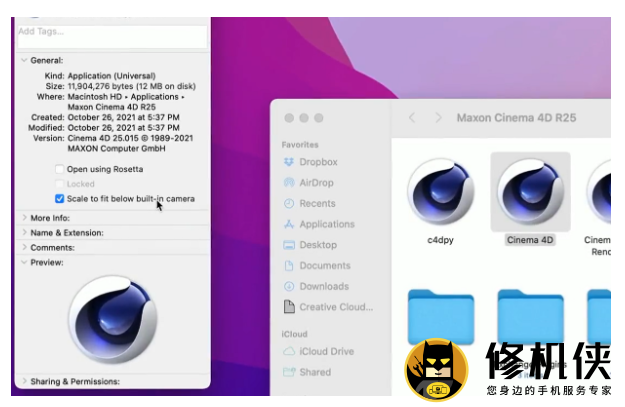Click the Add Tags field
This screenshot has width=625, height=407.
click(112, 37)
